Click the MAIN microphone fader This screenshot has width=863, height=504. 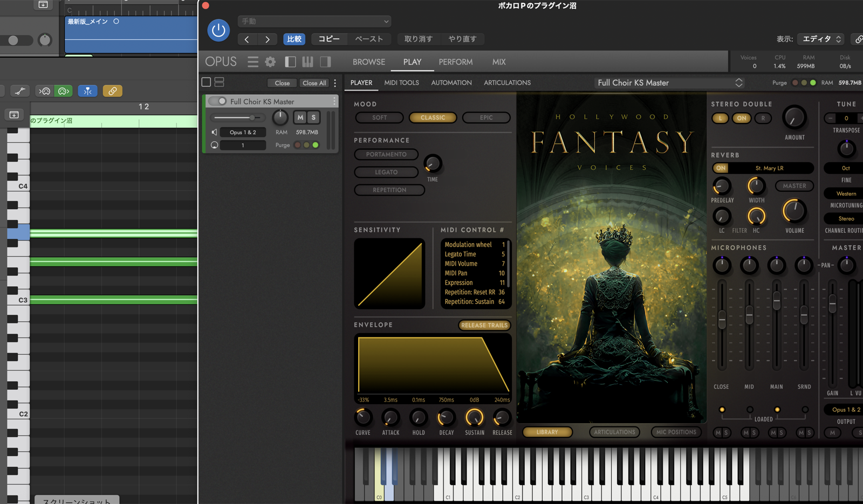[x=777, y=300]
